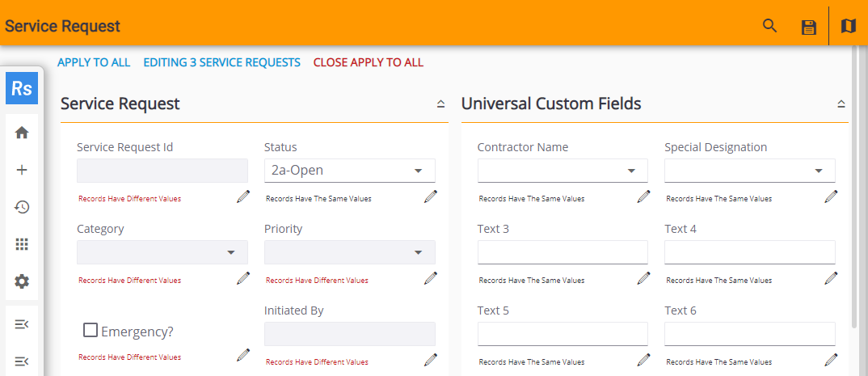
Task: Click pencil icon under Priority field
Action: point(431,278)
